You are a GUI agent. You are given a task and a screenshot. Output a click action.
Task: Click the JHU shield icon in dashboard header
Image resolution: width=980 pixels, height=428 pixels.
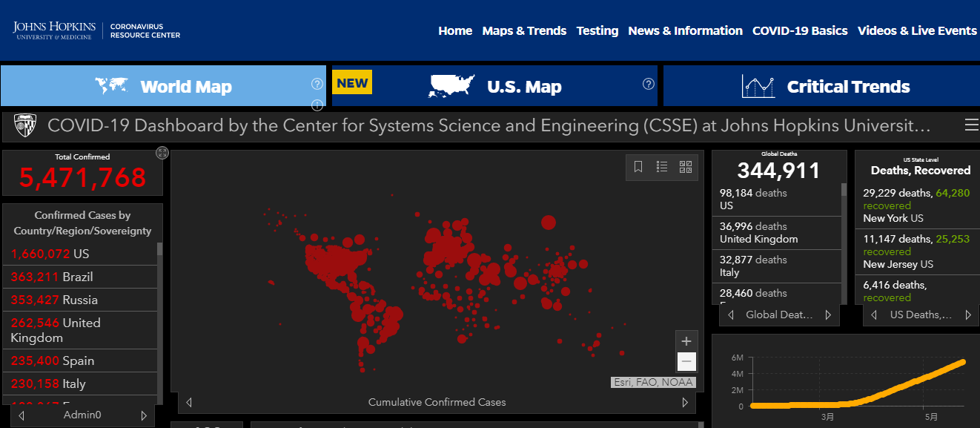click(25, 126)
